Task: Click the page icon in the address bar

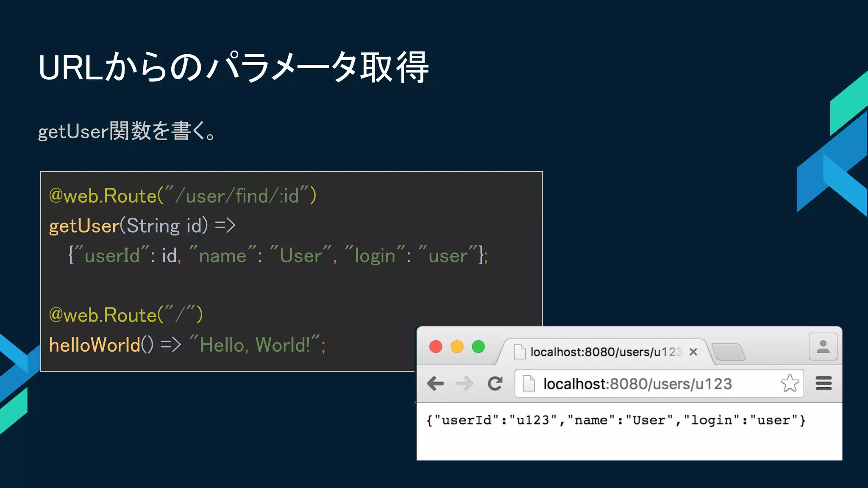Action: tap(529, 384)
